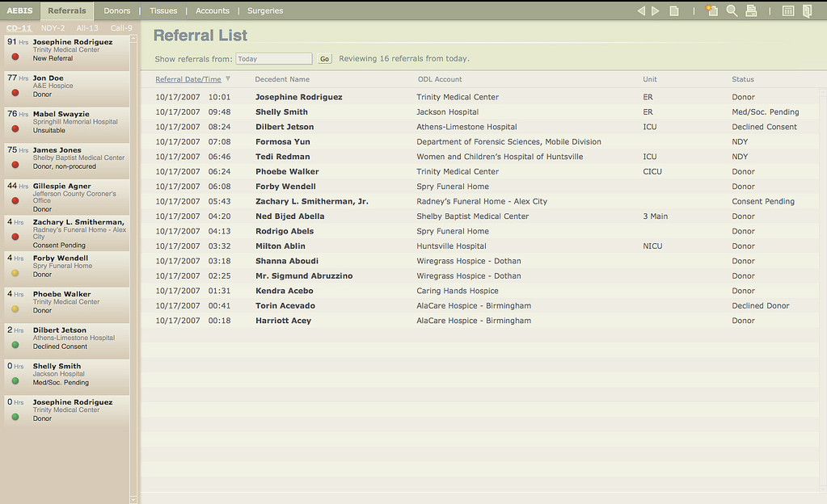Go forward with the right arrow icon
Screen dimensions: 827x504
click(656, 11)
